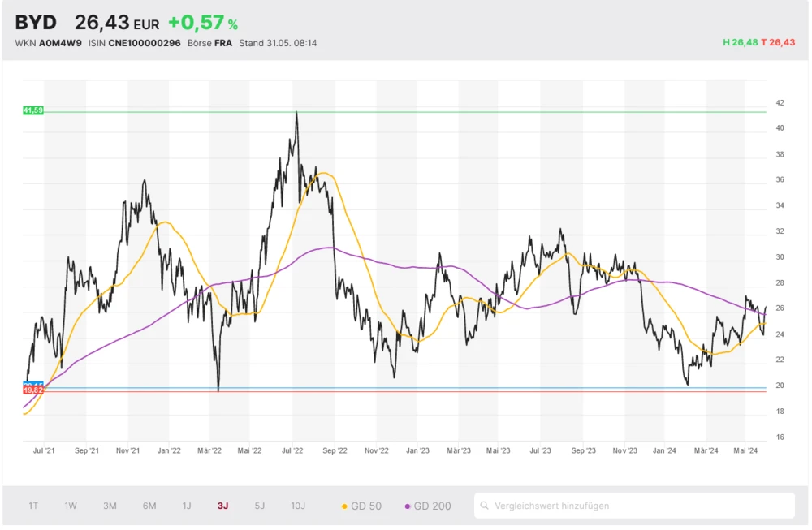The height and width of the screenshot is (530, 812).
Task: Expand chart to 10J range
Action: point(298,506)
